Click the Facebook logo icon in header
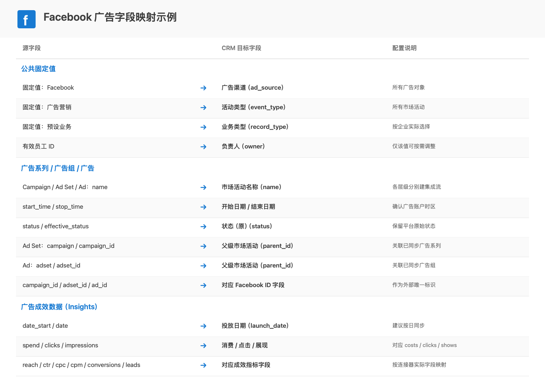Image resolution: width=545 pixels, height=392 pixels. [27, 19]
